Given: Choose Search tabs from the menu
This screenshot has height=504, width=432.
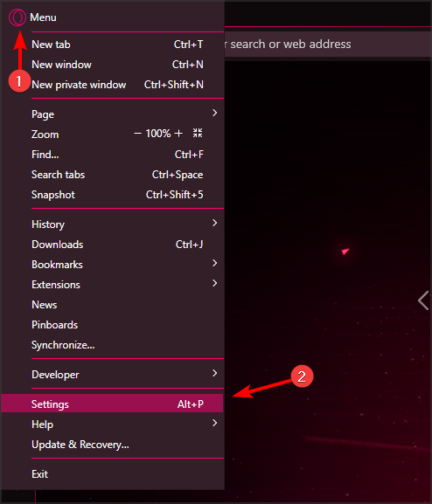Looking at the screenshot, I should click(112, 175).
